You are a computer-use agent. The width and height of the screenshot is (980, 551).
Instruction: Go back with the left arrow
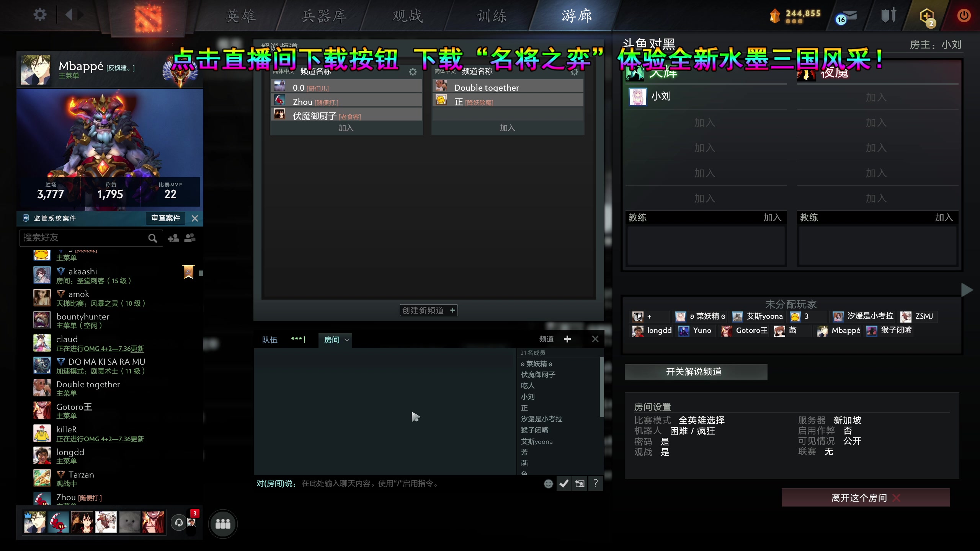(x=69, y=15)
